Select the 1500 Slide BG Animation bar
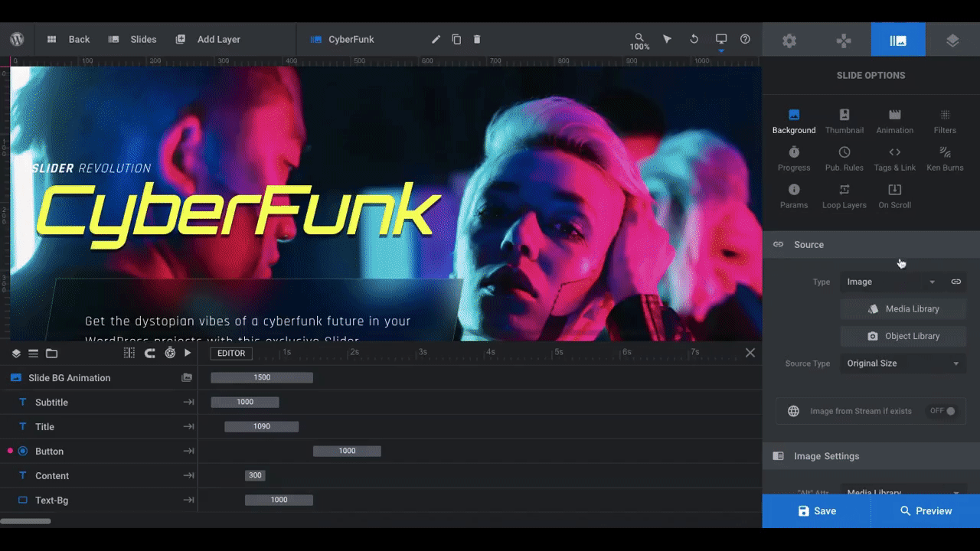Image resolution: width=980 pixels, height=551 pixels. (262, 378)
